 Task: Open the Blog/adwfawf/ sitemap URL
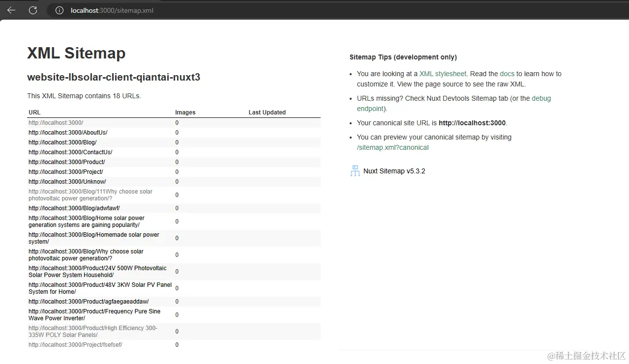[x=74, y=208]
